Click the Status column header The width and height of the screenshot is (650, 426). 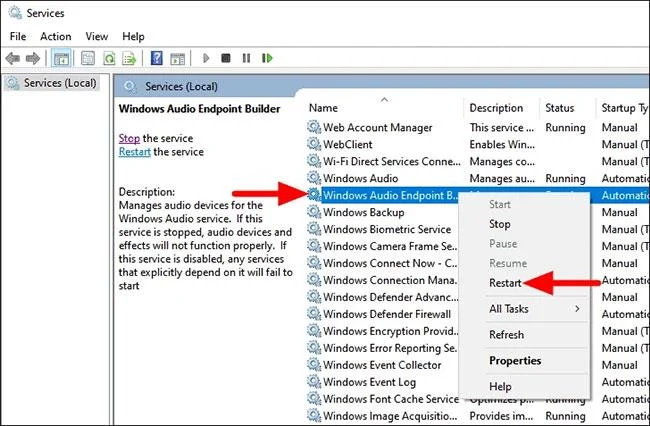tap(560, 108)
